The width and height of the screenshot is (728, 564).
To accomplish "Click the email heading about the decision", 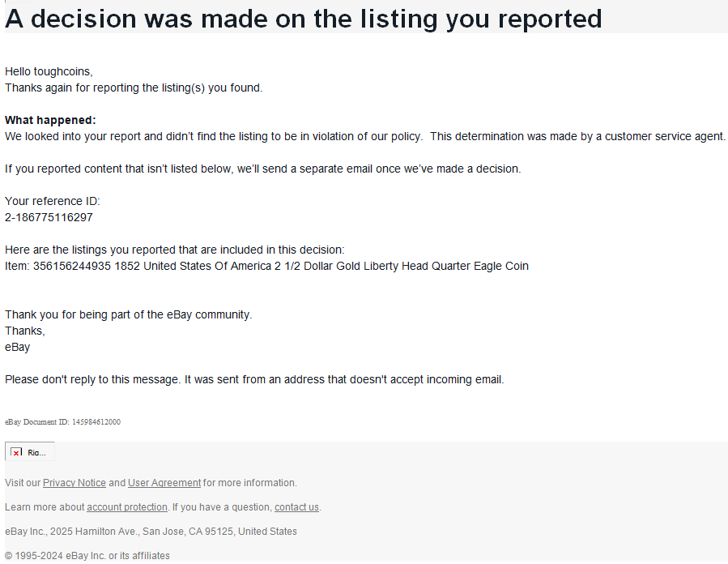I will click(304, 18).
